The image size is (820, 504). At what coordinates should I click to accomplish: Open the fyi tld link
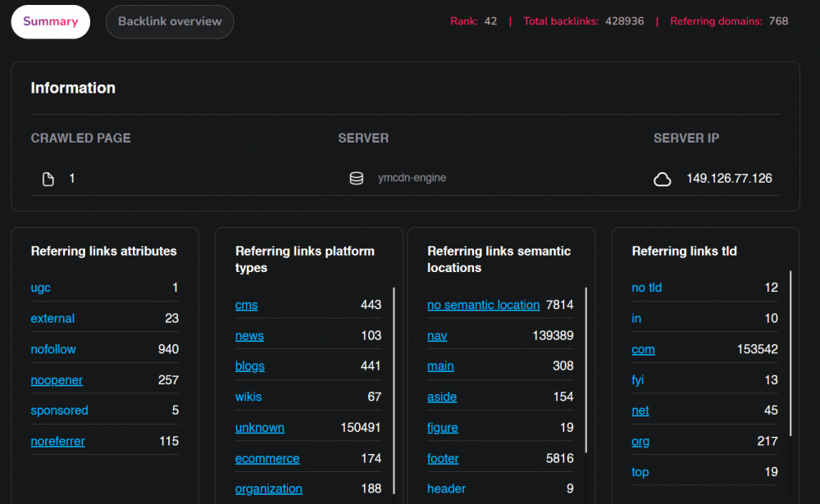point(637,380)
